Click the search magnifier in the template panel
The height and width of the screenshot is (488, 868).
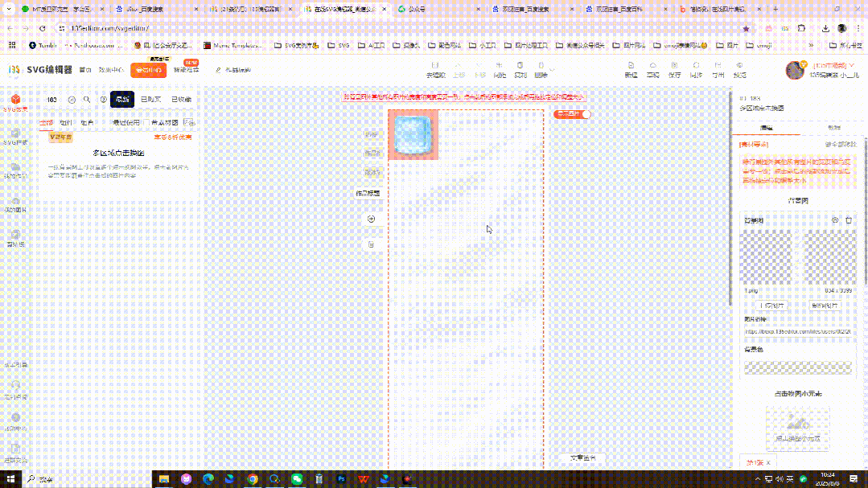click(x=86, y=99)
